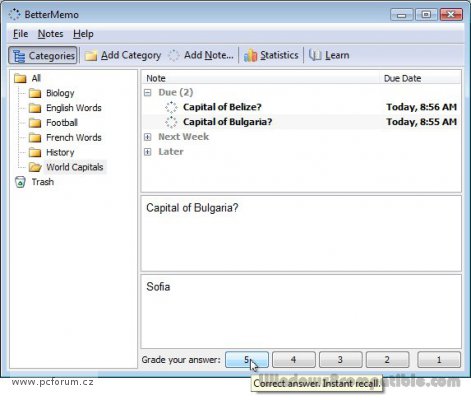Open Statistics via the bar chart icon
This screenshot has width=471, height=400.
(x=250, y=55)
